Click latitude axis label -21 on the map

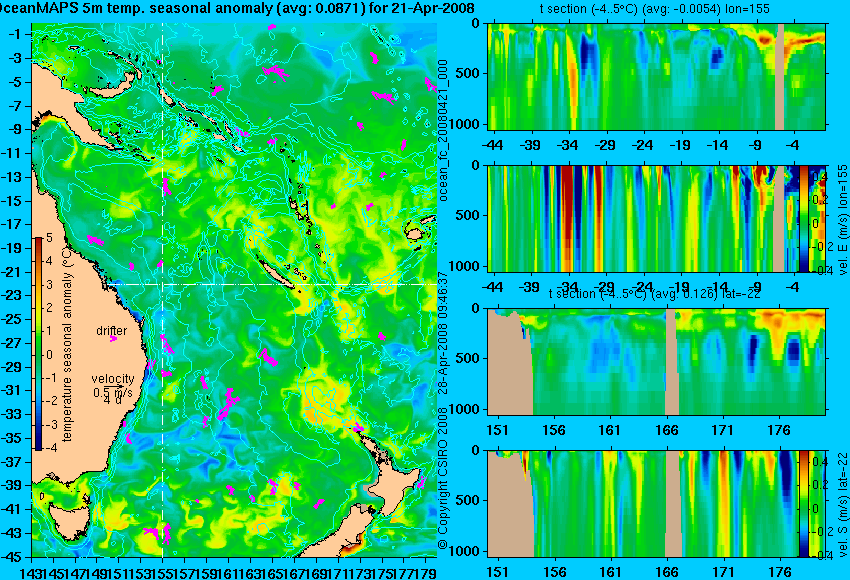[x=14, y=272]
